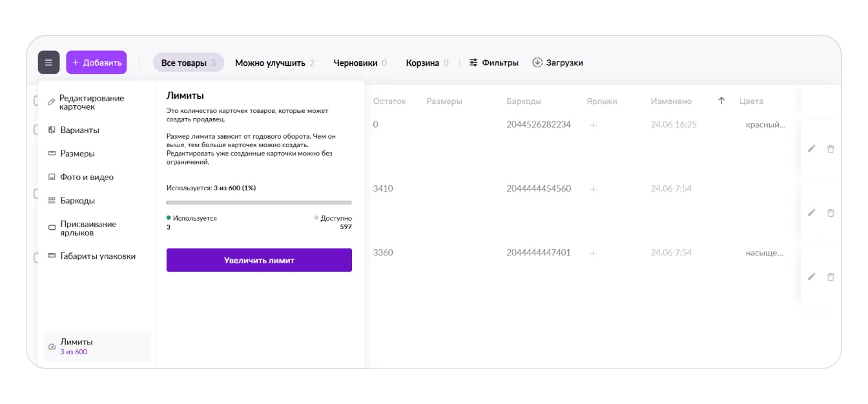Toggle sort arrow next to Изменено
Viewport: 868px width, 404px height.
click(721, 101)
